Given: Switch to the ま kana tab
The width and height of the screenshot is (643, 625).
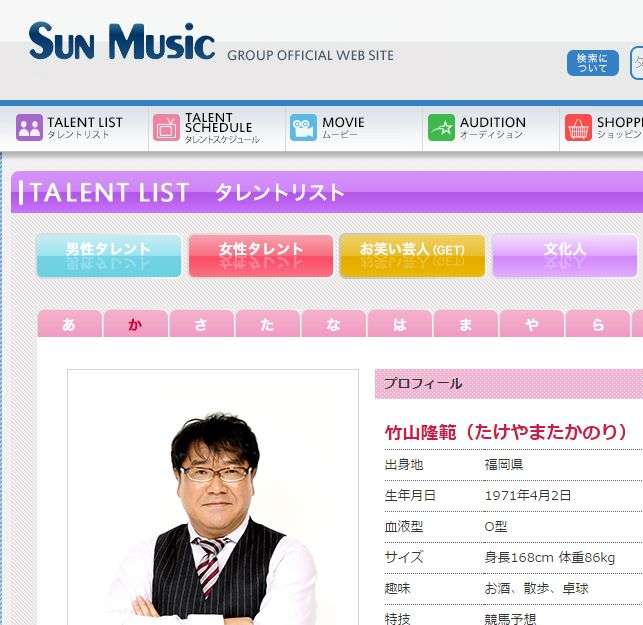Looking at the screenshot, I should click(465, 324).
